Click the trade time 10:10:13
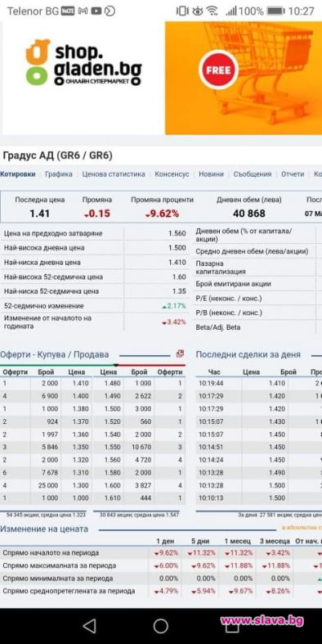Image resolution: width=322 pixels, height=644 pixels. [211, 498]
